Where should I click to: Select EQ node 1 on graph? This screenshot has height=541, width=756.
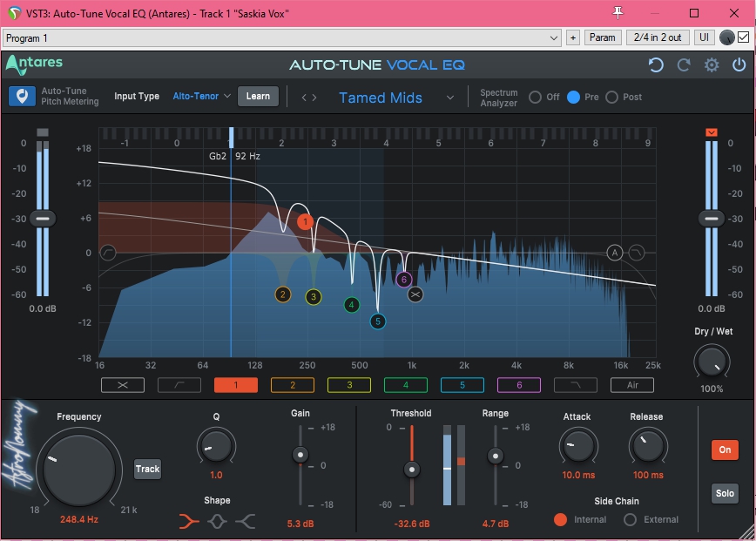pos(305,222)
